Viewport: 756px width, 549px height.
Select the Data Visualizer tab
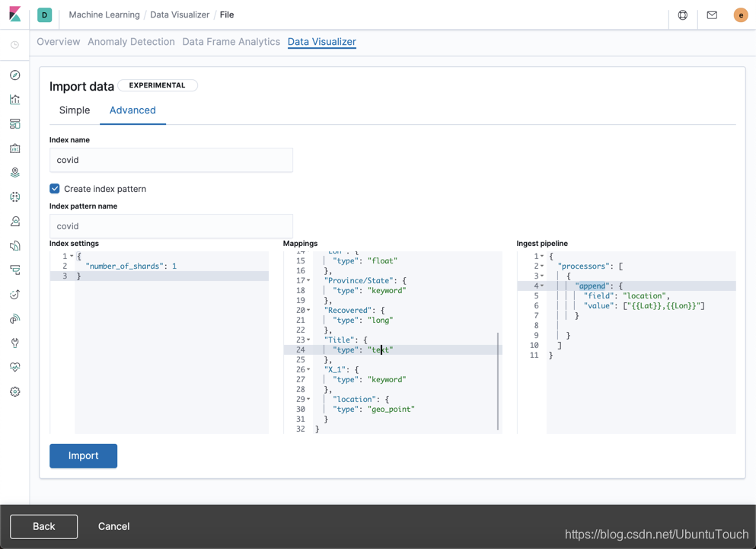[x=321, y=42]
